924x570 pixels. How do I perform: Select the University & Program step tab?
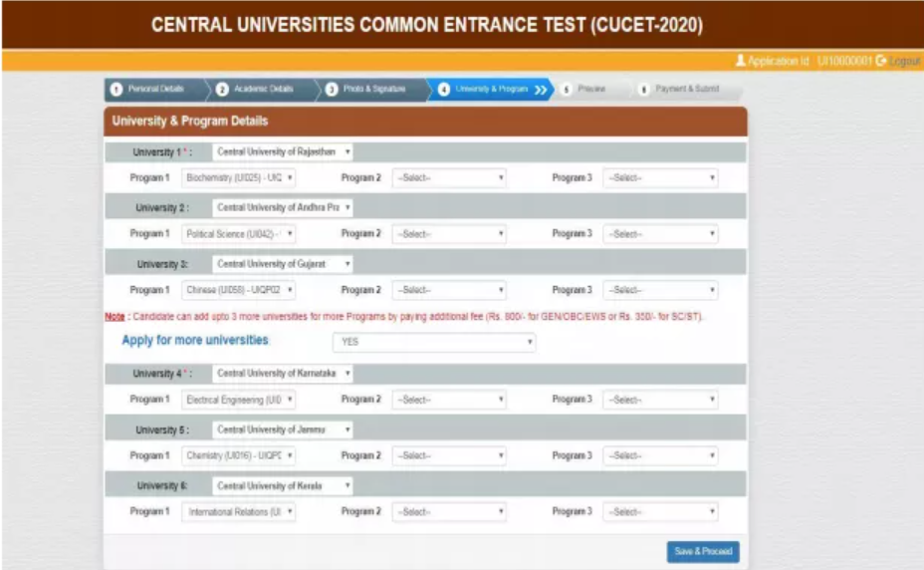coord(491,89)
